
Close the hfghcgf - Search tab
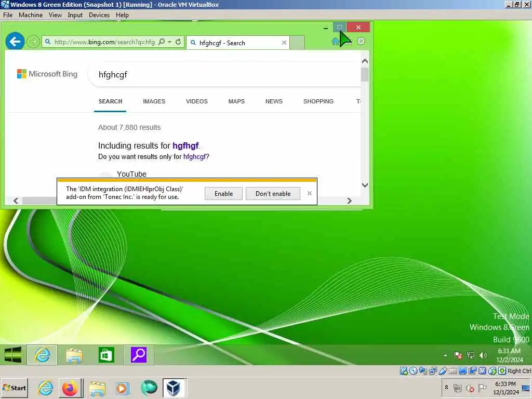tap(284, 43)
